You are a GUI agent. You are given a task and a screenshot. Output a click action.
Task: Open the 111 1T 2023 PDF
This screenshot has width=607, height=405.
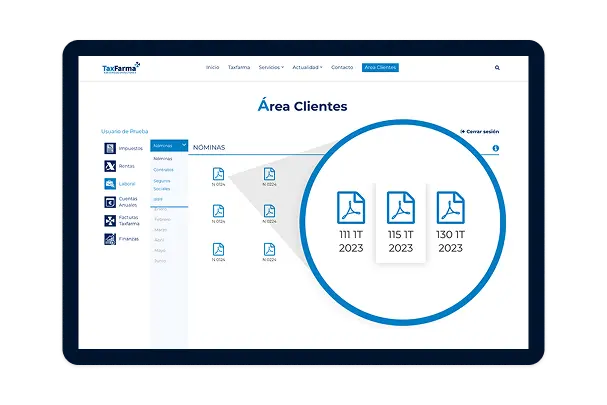(351, 208)
